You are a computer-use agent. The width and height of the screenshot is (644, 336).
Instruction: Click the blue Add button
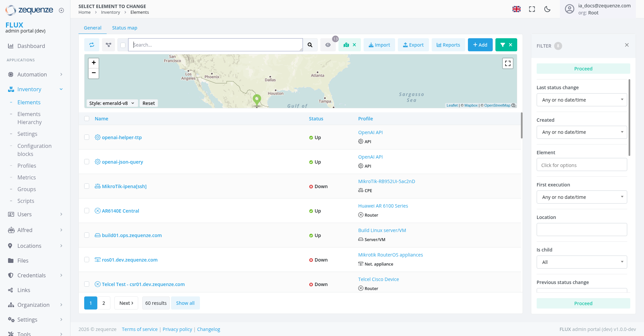coord(480,45)
